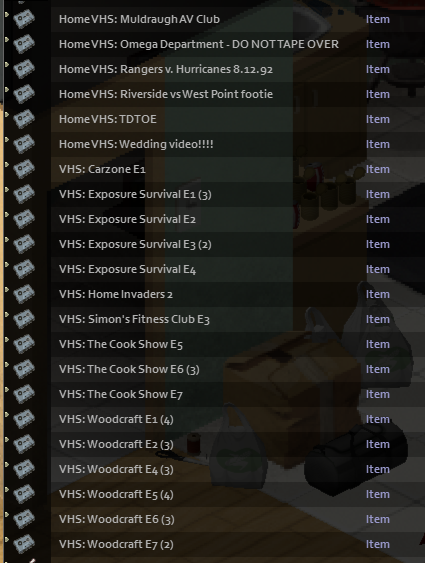Click the Item category of Woodcraft E2

(378, 444)
